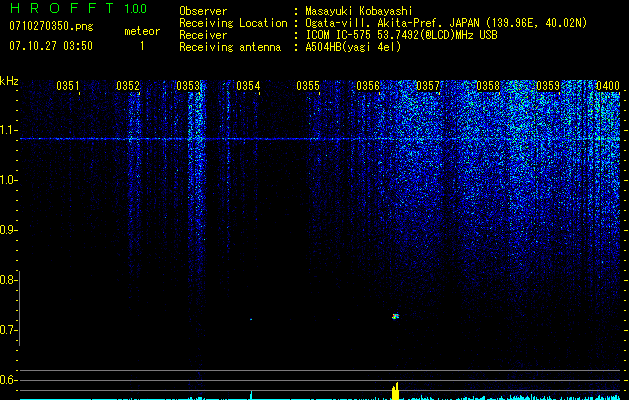Click the 0.7 frequency axis label
This screenshot has height=400, width=629.
pos(8,330)
